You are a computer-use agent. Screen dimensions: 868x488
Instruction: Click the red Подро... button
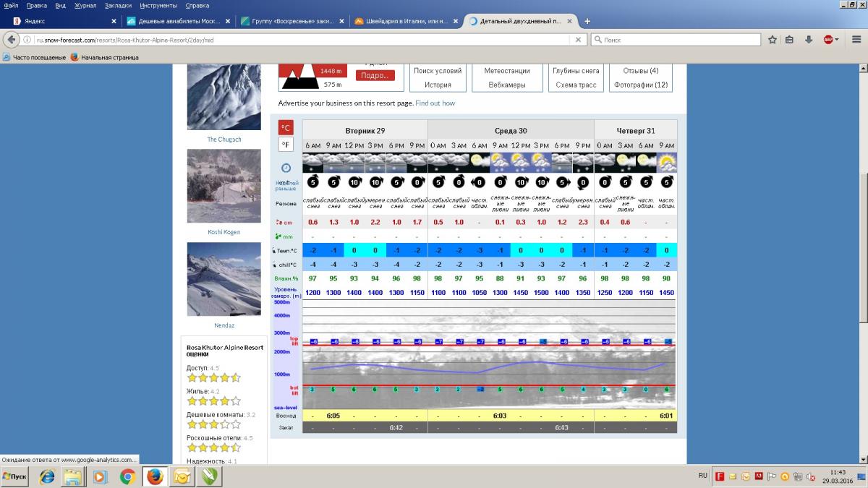point(375,75)
